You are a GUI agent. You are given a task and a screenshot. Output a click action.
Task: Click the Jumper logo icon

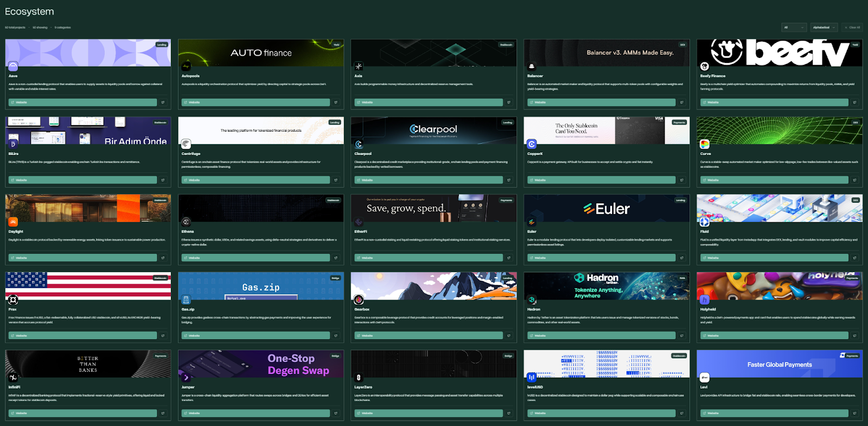186,377
